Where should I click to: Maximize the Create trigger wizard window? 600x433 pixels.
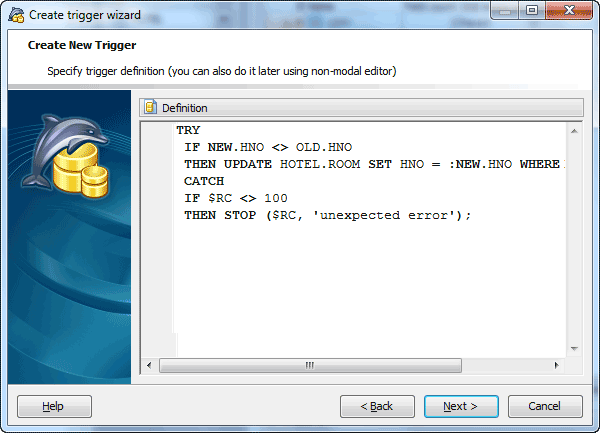pyautogui.click(x=532, y=10)
